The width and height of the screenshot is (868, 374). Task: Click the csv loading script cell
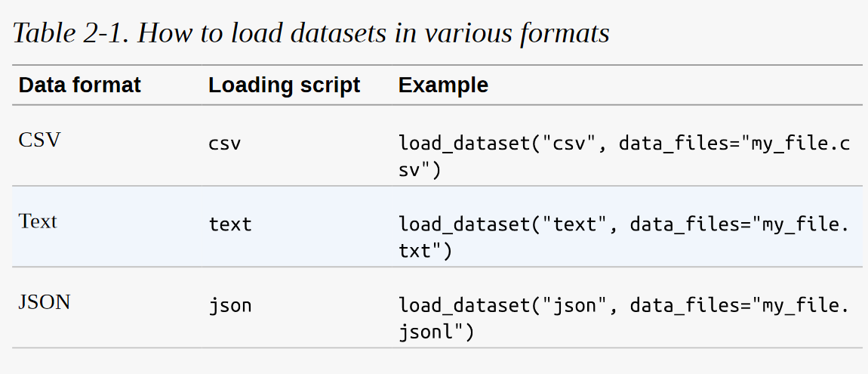tap(225, 144)
